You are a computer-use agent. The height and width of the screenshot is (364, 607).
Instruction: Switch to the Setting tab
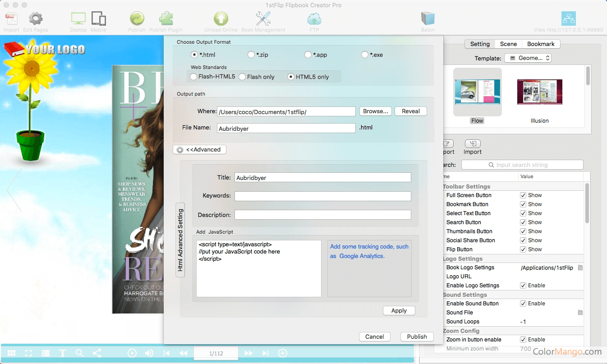480,44
